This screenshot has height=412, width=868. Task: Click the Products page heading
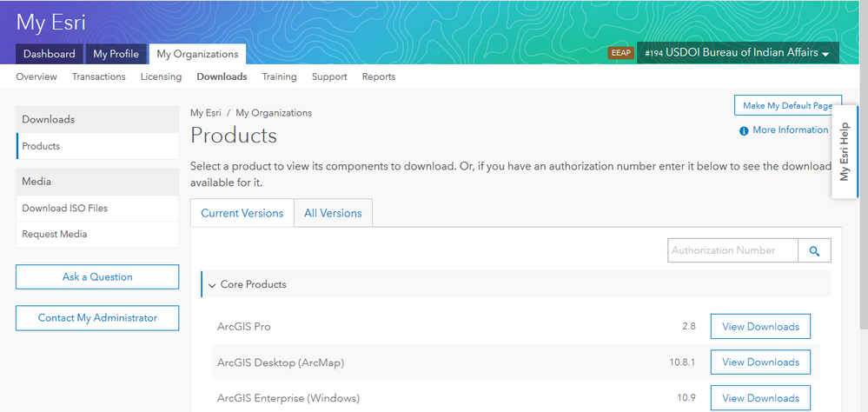pyautogui.click(x=234, y=136)
